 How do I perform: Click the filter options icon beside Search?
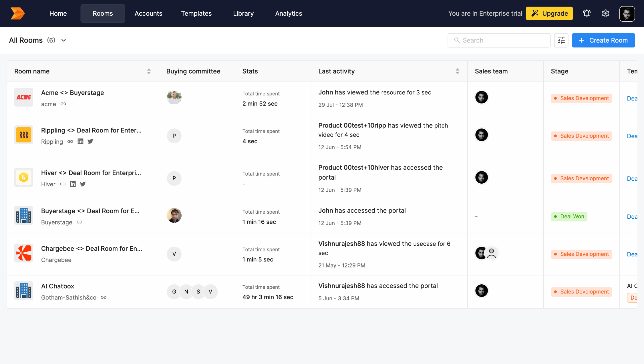(x=561, y=40)
